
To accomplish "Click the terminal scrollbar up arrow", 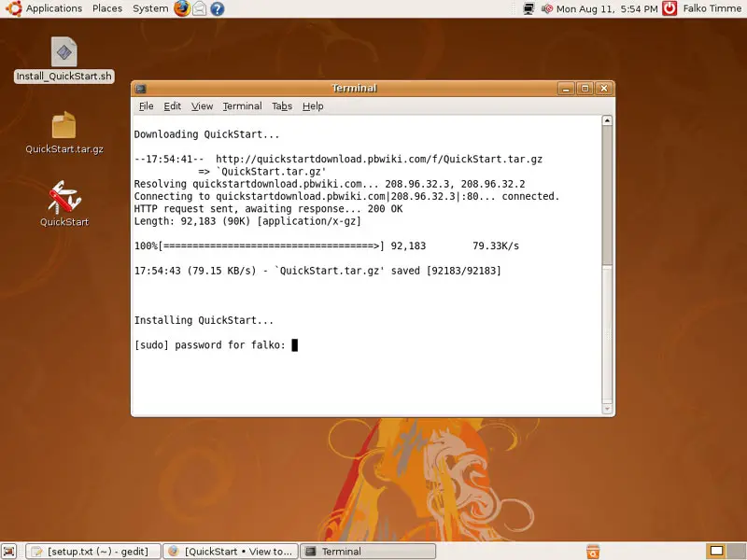I will (606, 120).
